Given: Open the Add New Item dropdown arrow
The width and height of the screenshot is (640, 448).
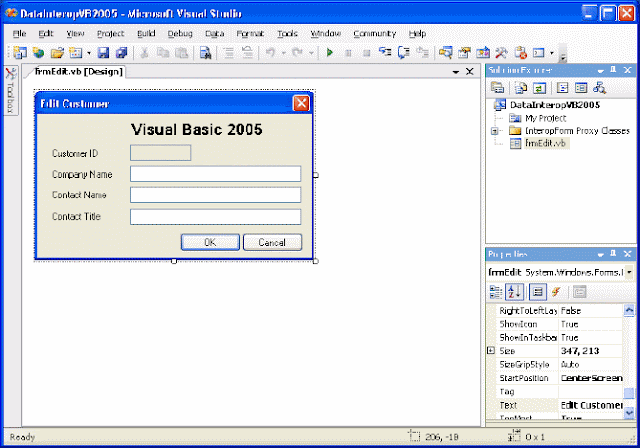Looking at the screenshot, I should point(89,53).
